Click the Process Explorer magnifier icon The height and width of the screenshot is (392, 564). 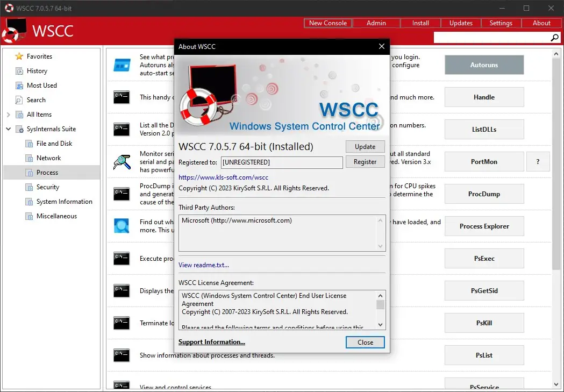pyautogui.click(x=122, y=226)
